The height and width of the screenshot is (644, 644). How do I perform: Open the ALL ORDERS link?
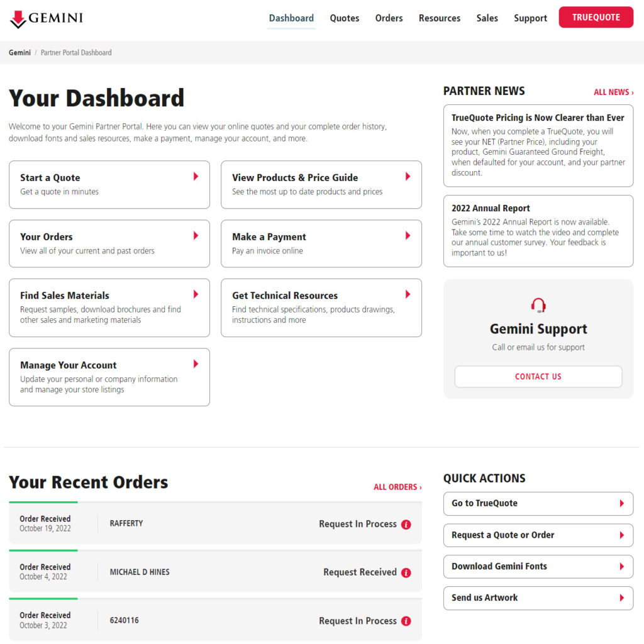tap(397, 487)
